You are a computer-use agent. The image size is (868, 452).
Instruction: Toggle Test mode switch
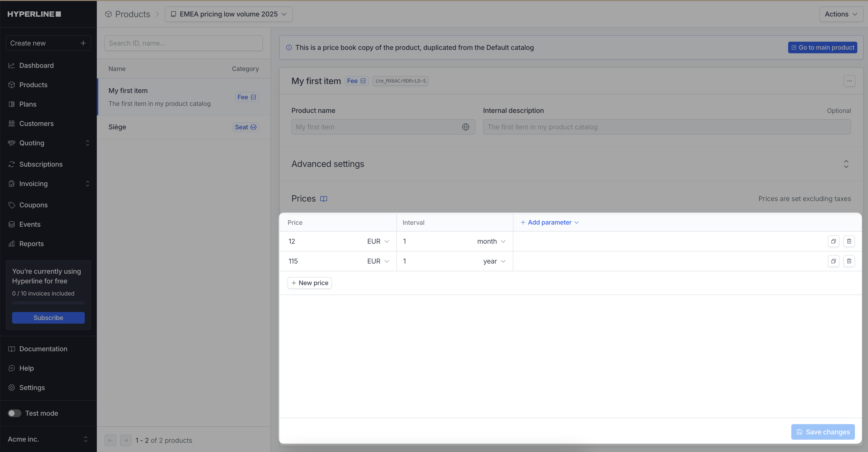pyautogui.click(x=15, y=413)
